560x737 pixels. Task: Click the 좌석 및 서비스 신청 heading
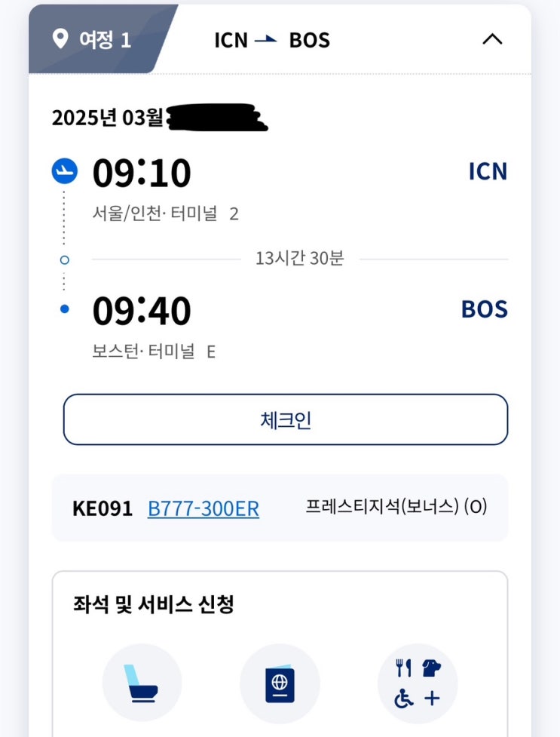coord(153,604)
